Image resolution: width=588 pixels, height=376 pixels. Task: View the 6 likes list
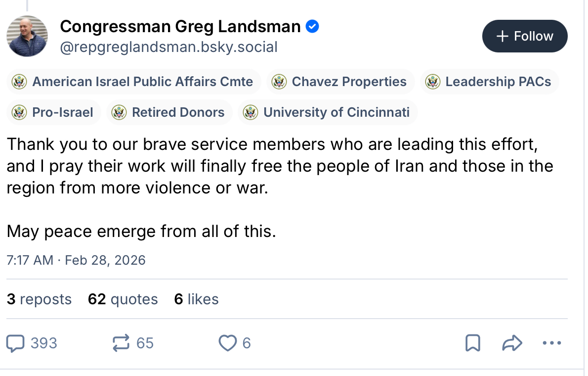click(x=196, y=299)
